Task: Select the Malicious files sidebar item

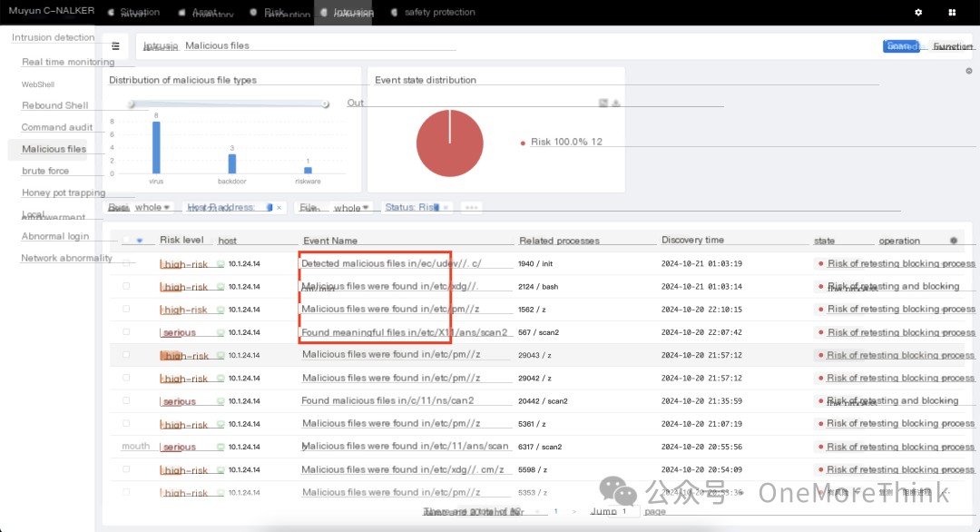Action: [54, 150]
